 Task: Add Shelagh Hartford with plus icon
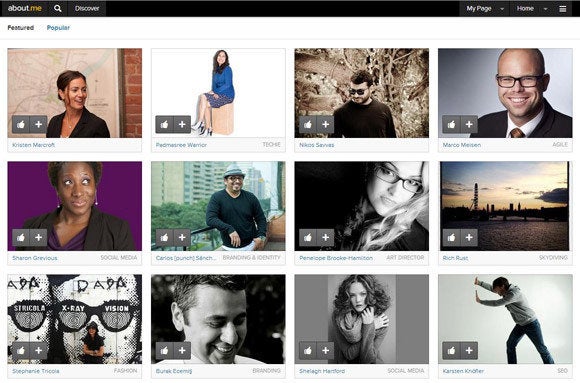(326, 350)
